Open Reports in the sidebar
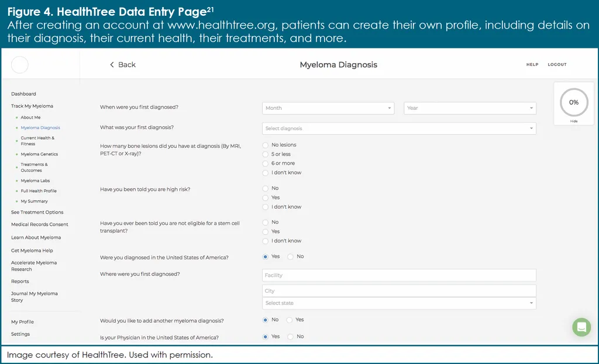The width and height of the screenshot is (599, 364). [20, 282]
